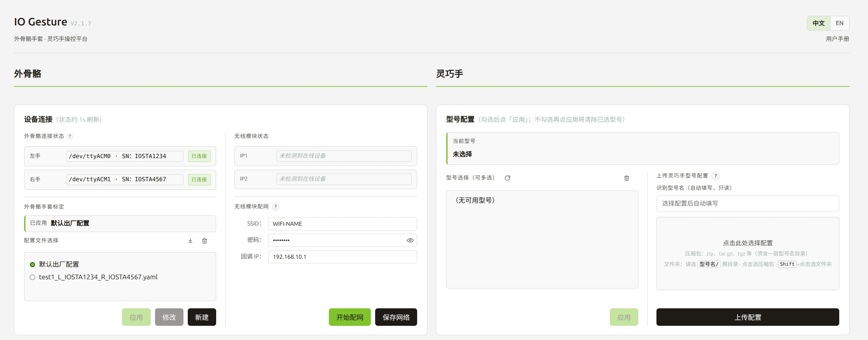Click the 点击此处选择配置 upload area
The height and width of the screenshot is (340, 868).
click(x=748, y=254)
